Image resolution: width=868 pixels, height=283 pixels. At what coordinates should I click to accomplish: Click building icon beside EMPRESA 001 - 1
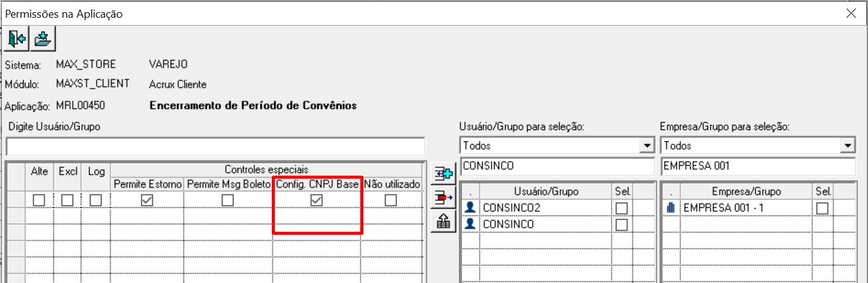(670, 208)
